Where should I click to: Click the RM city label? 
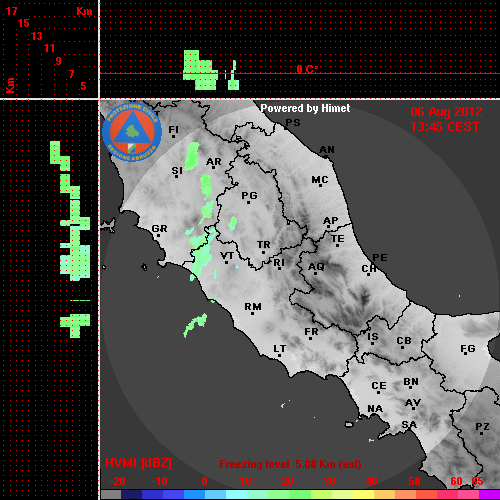253,306
